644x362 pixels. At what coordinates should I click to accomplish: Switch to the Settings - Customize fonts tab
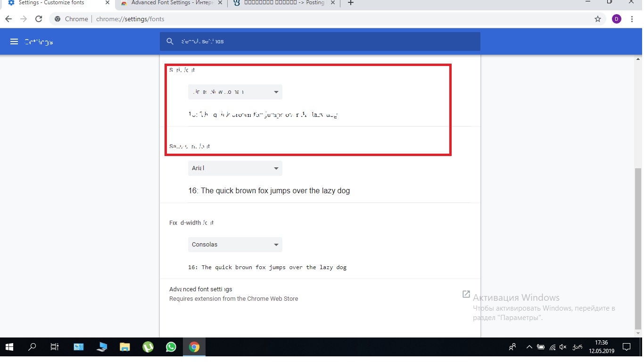tap(58, 3)
